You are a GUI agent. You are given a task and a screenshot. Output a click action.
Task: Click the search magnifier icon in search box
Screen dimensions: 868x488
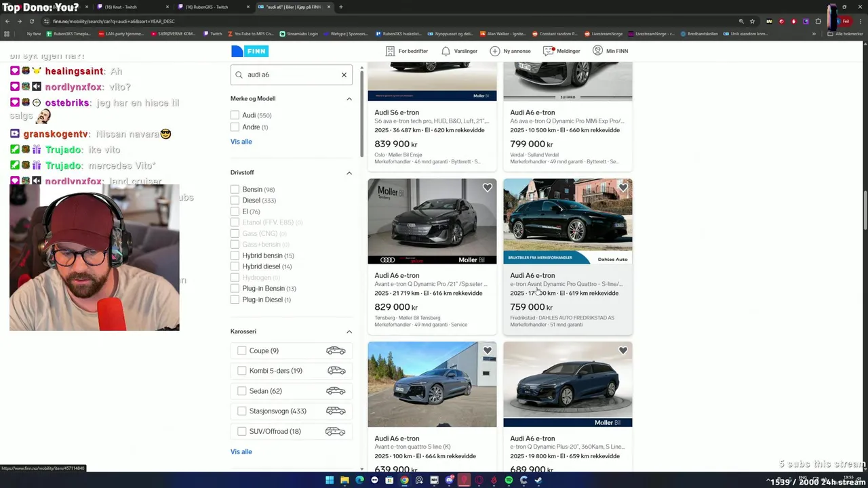[239, 75]
